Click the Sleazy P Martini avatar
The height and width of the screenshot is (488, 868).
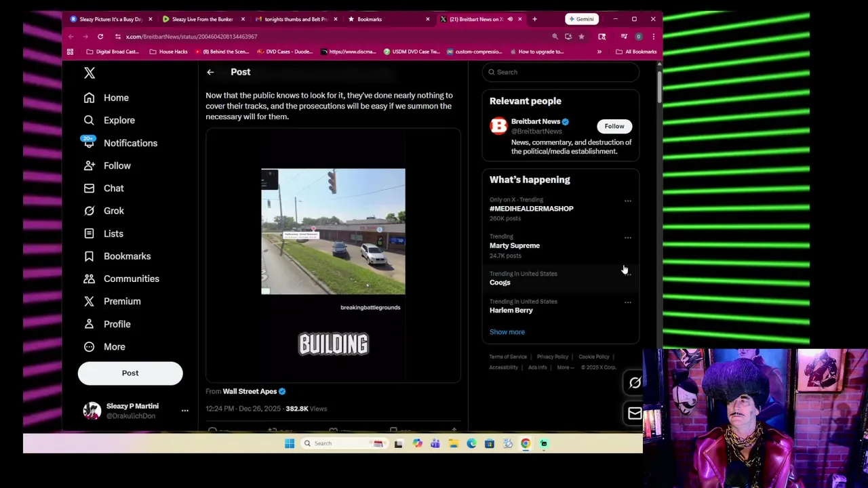coord(92,411)
